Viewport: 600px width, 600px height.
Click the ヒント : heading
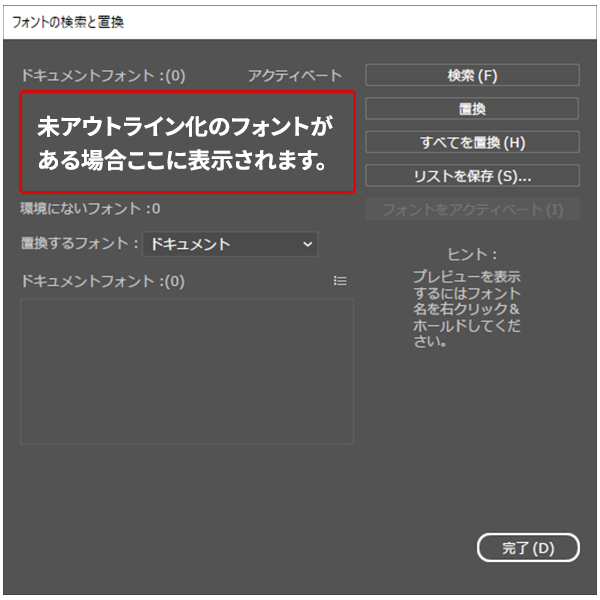[472, 254]
